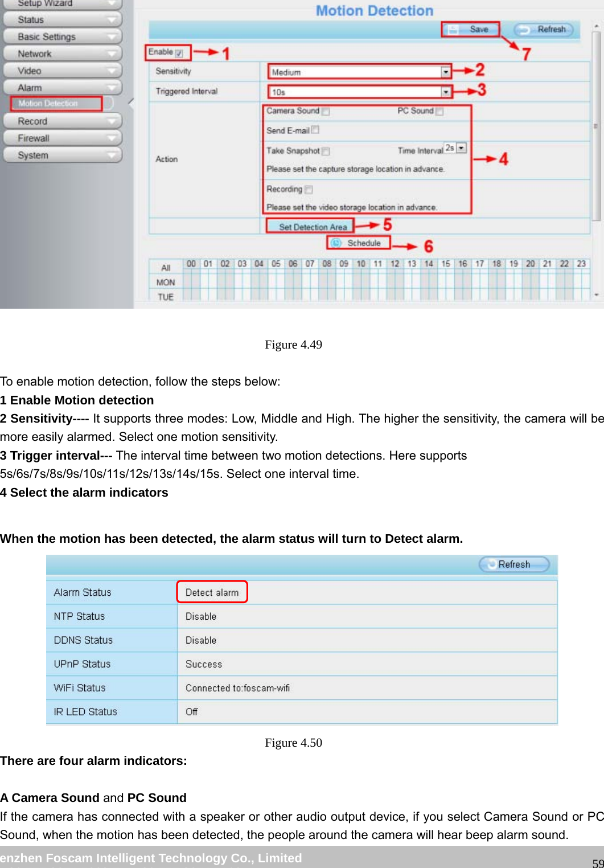This screenshot has height=868, width=604.
Task: Click the top Refresh button in Motion Detection
Action: pos(543,30)
